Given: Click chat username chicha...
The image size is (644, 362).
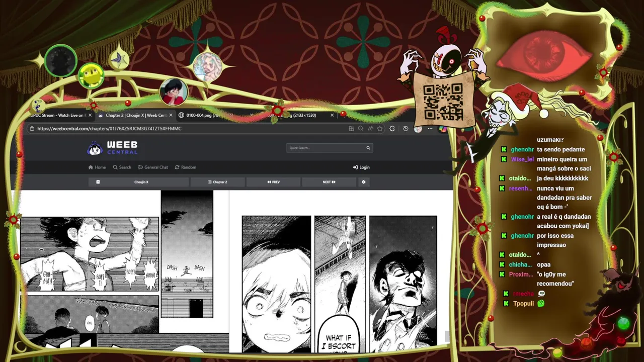Looking at the screenshot, I should pyautogui.click(x=520, y=264).
